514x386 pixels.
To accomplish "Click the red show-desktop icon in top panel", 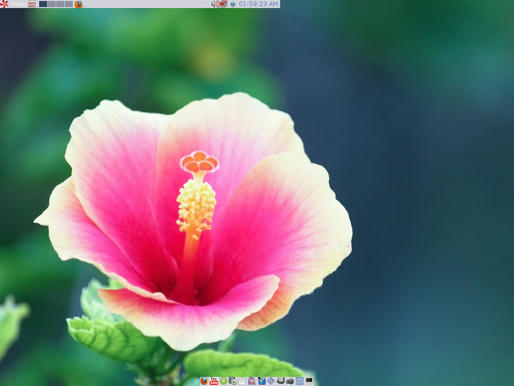I will [32, 4].
